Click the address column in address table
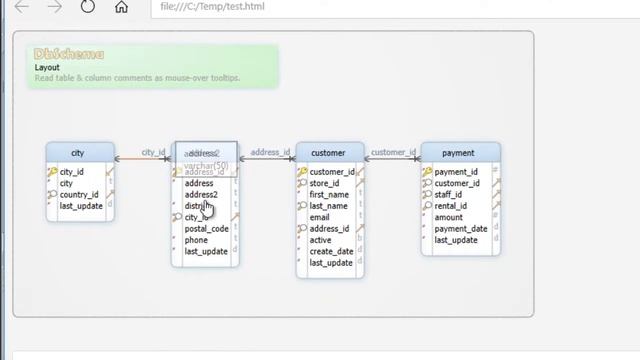The image size is (640, 360). pos(199,183)
